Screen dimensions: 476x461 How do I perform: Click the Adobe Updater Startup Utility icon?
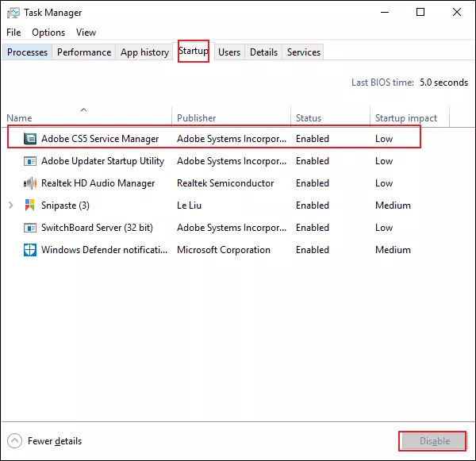30,161
